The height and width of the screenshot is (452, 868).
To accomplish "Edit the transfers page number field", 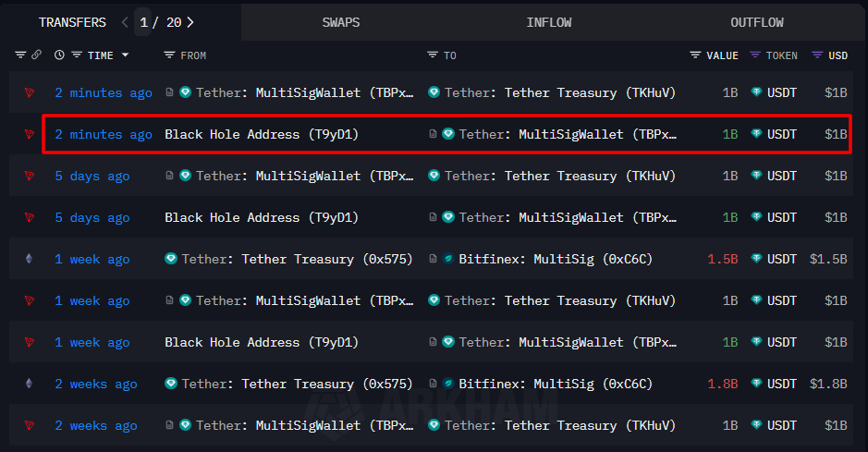I will (x=143, y=23).
